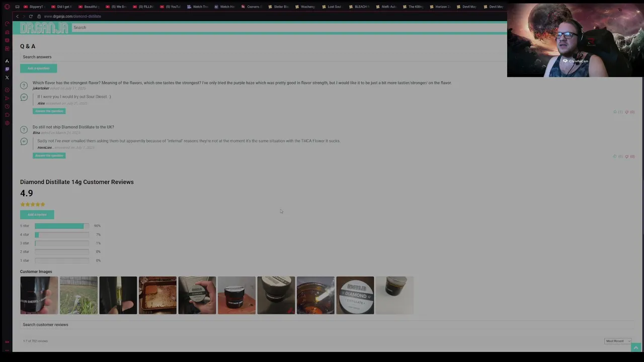Switch to the "Lost Soul" tab
This screenshot has height=362, width=644.
click(333, 7)
